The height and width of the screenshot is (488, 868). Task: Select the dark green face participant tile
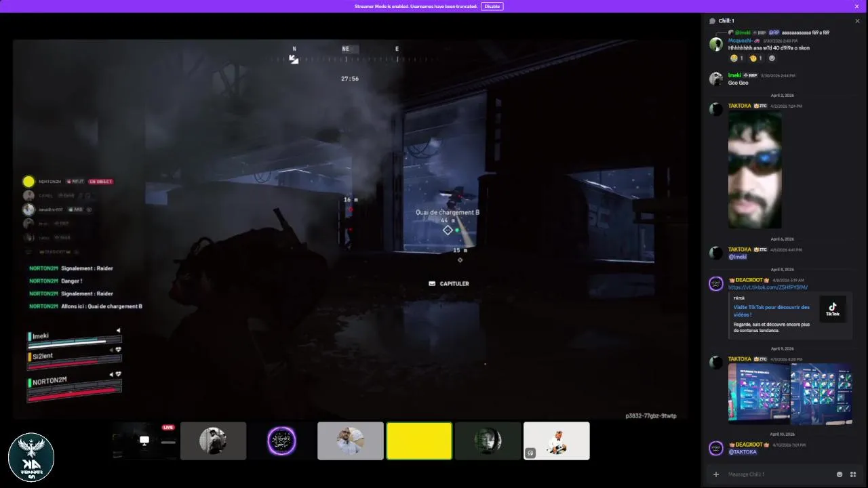tap(488, 441)
